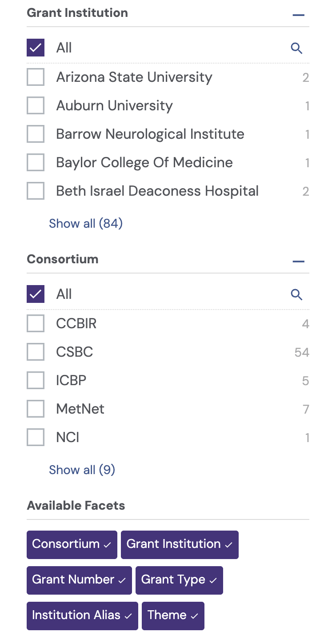Disable the Institution Alias facet chip

(x=82, y=616)
